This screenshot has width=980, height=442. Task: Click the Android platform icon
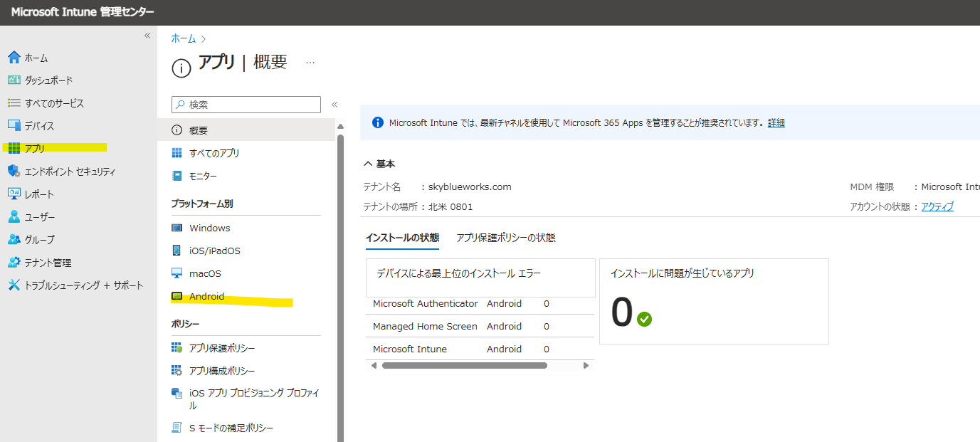pos(177,297)
